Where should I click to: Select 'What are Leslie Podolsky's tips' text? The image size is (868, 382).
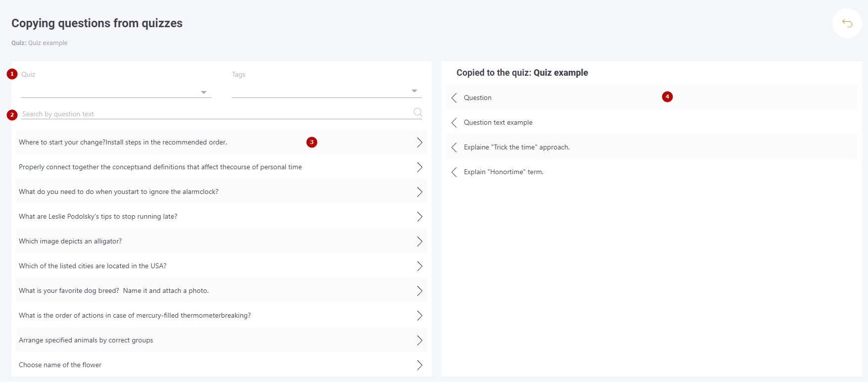pos(98,217)
